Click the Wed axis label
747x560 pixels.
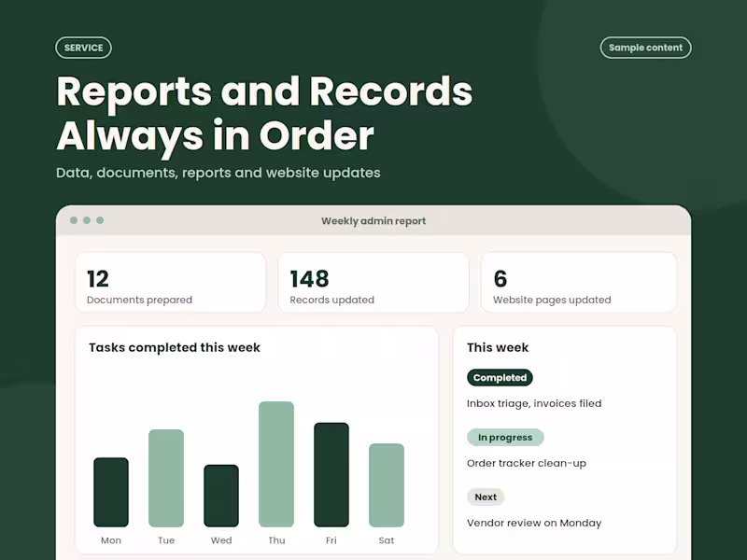tap(221, 540)
